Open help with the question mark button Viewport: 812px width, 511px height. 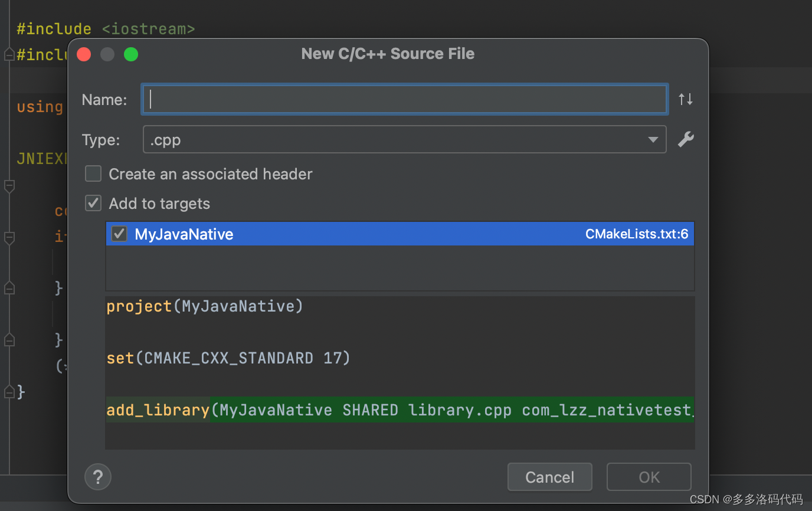pos(98,477)
